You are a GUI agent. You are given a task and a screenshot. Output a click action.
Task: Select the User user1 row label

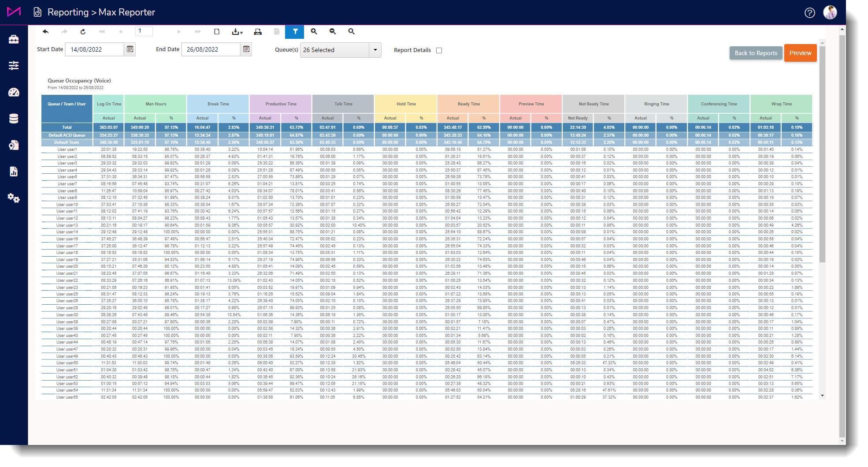pyautogui.click(x=67, y=149)
